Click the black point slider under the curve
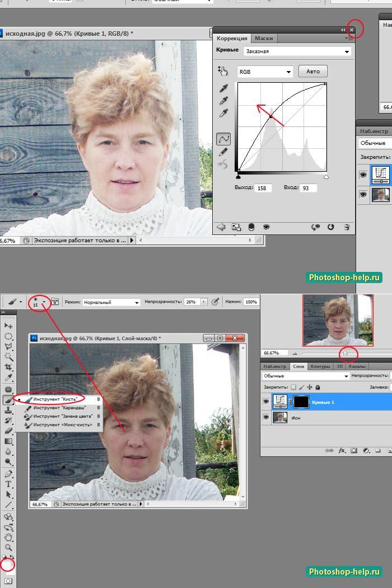This screenshot has width=392, height=588. tap(238, 176)
